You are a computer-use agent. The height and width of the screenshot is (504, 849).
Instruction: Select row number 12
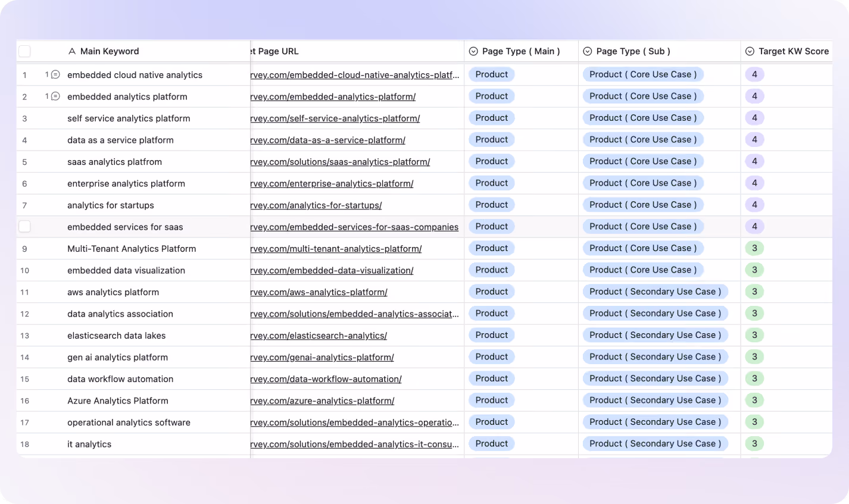pos(24,314)
